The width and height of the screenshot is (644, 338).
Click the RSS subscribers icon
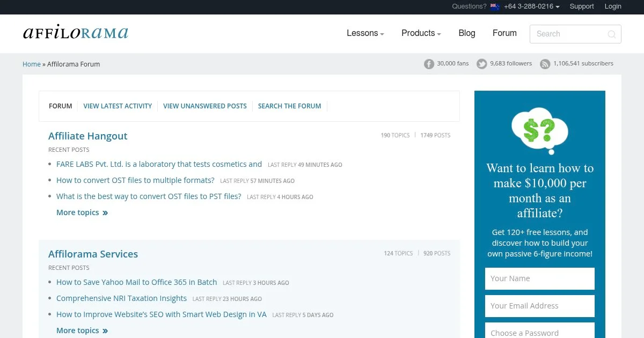545,64
